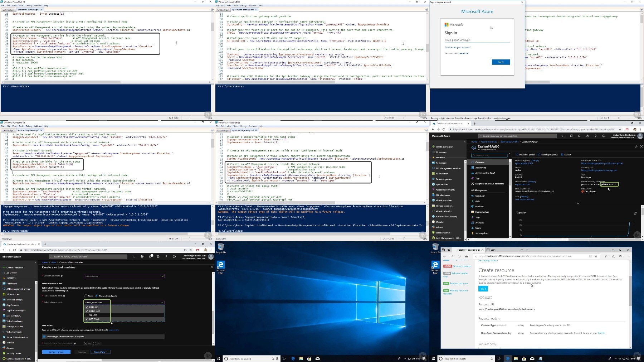Add favorite star in Edge developer portal window

(596, 256)
